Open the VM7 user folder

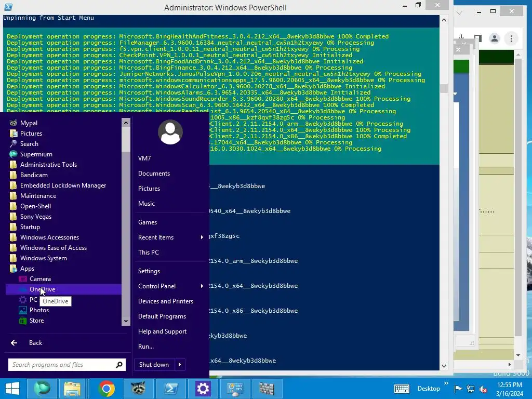(144, 158)
